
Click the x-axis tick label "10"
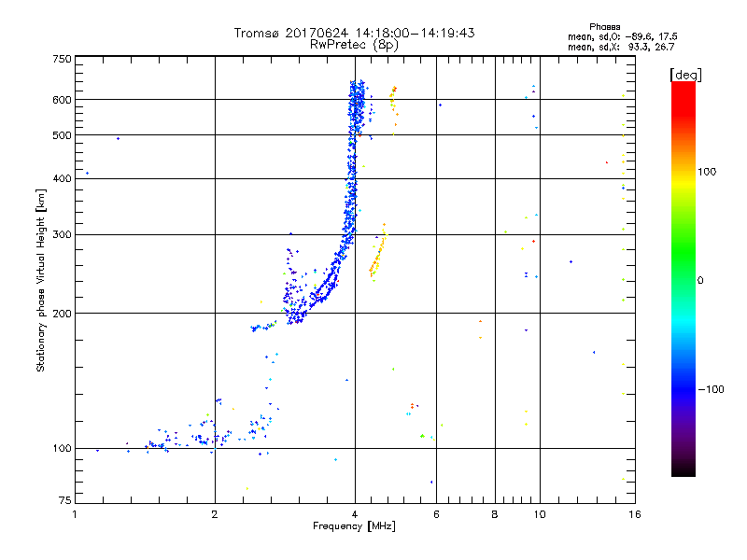pos(540,514)
